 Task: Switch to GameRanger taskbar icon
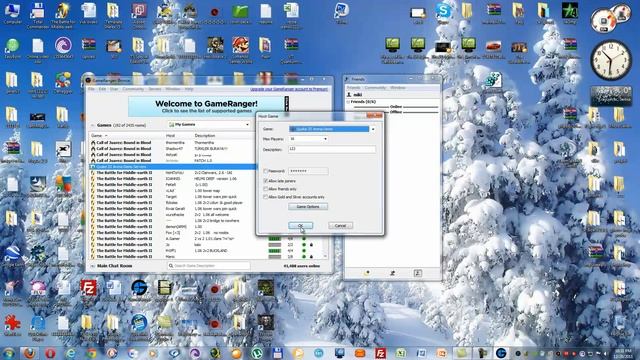tap(501, 353)
